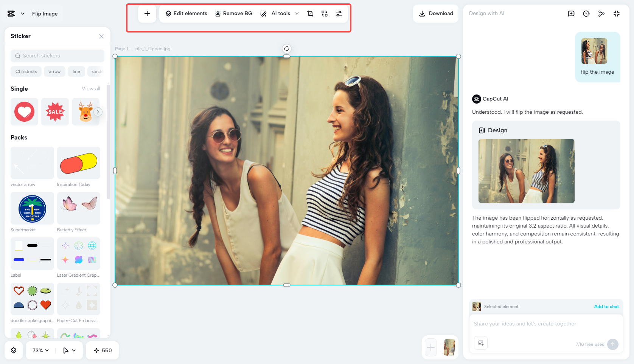This screenshot has width=634, height=364.
Task: Expand the AI tools dropdown
Action: point(297,13)
